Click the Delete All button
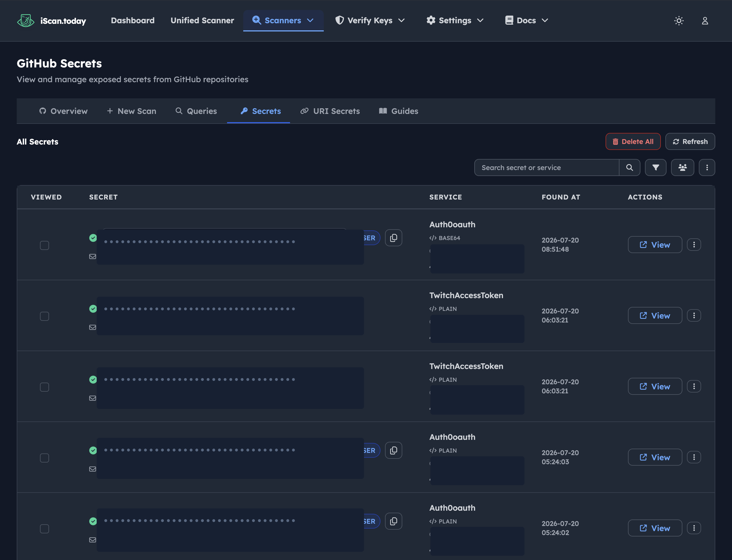 633,141
